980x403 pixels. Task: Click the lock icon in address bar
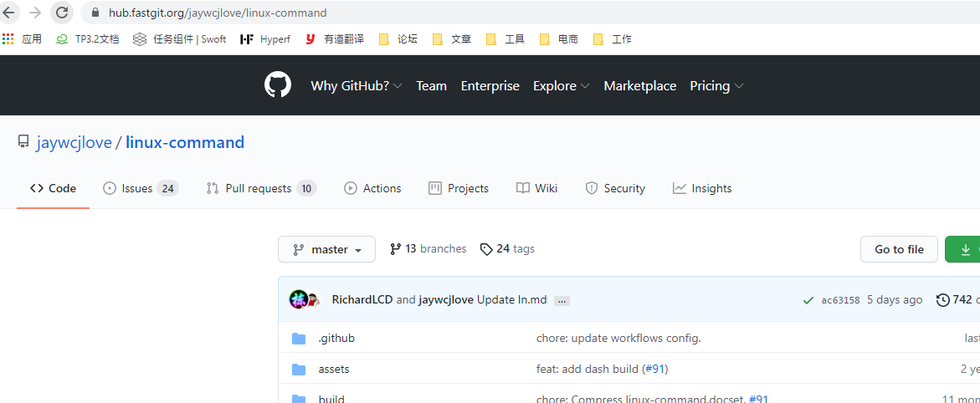tap(95, 13)
